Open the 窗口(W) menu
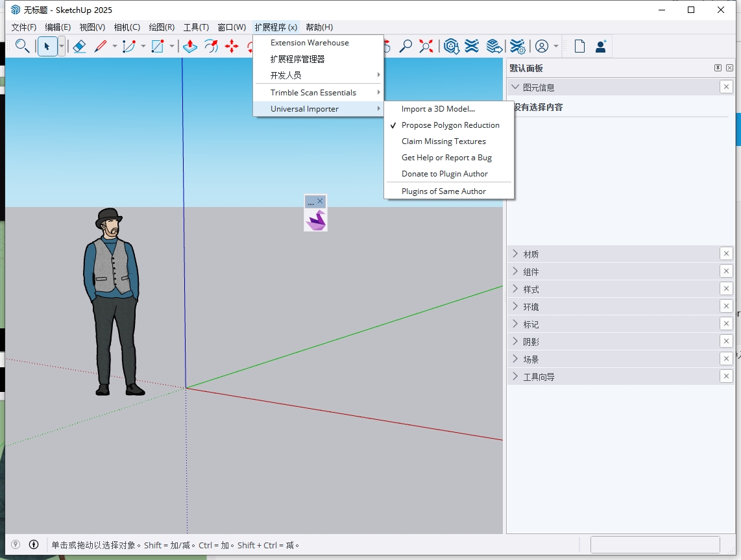 [232, 27]
